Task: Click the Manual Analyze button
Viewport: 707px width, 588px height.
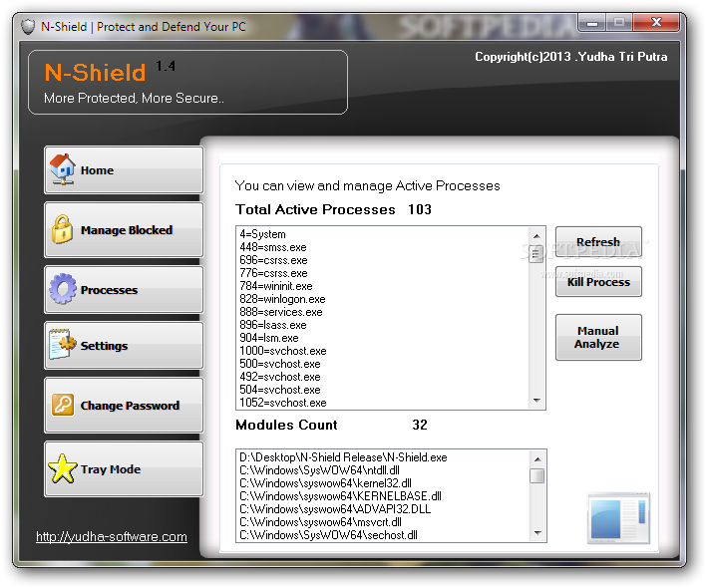Action: click(x=598, y=337)
